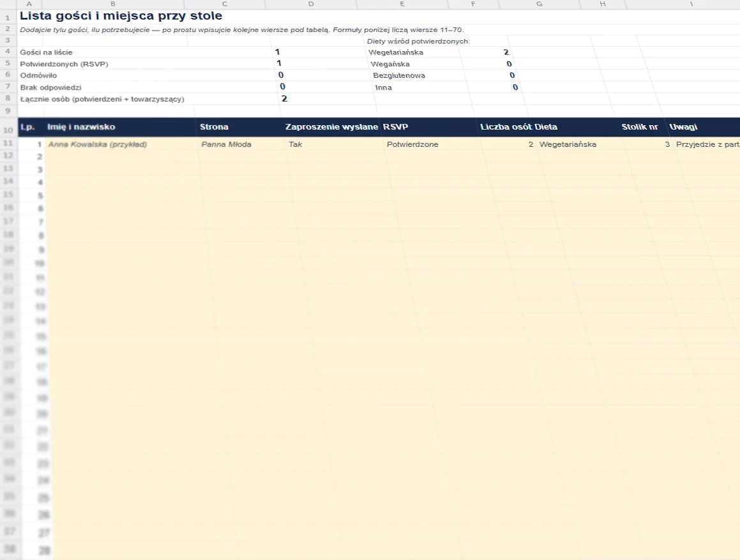The image size is (740, 560).
Task: Click the 'Potwierdzonych (RSVP)' label
Action: point(64,64)
